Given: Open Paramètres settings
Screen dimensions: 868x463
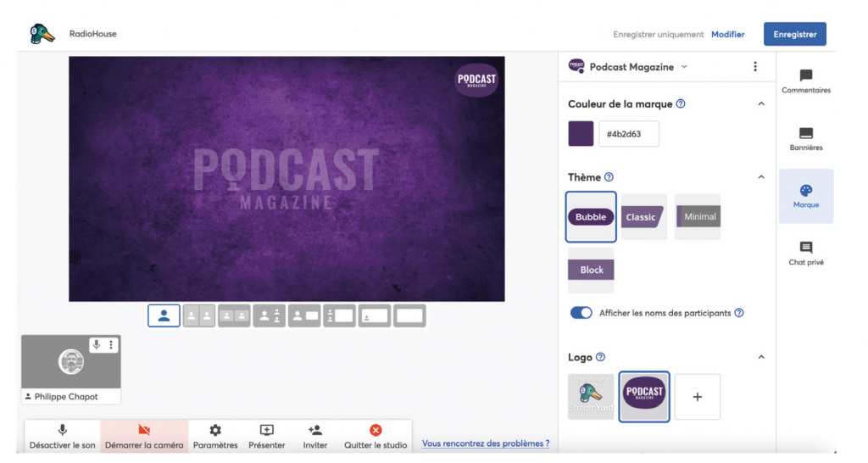Looking at the screenshot, I should [215, 437].
